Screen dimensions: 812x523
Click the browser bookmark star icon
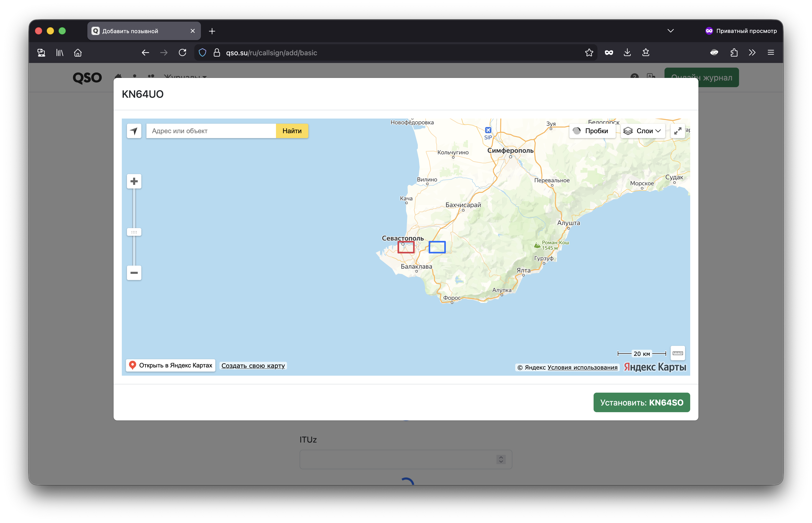point(589,53)
